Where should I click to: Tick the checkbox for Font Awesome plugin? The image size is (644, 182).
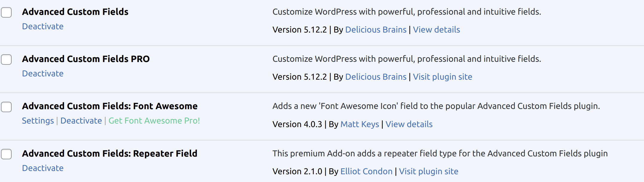click(6, 107)
